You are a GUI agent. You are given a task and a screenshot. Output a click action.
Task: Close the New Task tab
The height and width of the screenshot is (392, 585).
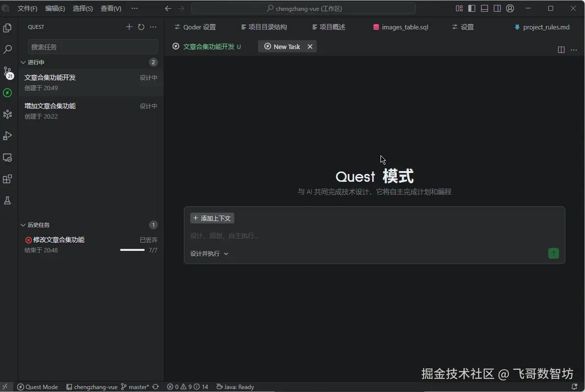point(310,47)
